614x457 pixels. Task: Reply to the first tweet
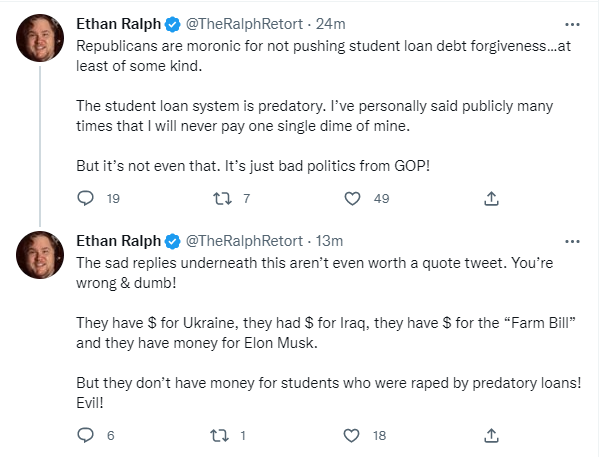click(85, 198)
